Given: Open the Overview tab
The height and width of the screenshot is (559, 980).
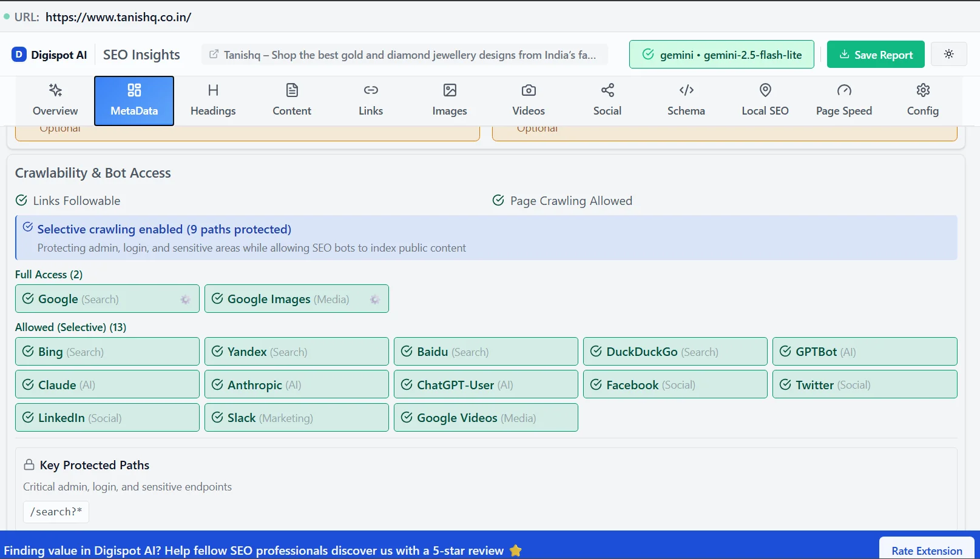Looking at the screenshot, I should (x=55, y=100).
